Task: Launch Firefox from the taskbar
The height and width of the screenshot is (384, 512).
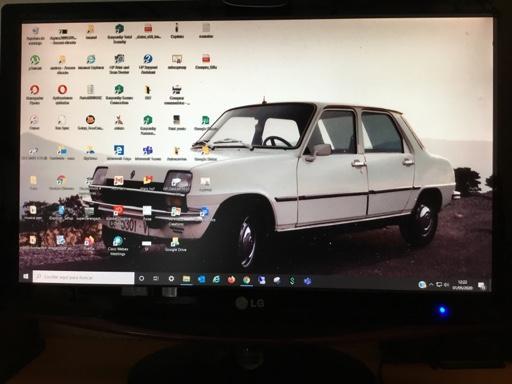Action: pyautogui.click(x=231, y=280)
